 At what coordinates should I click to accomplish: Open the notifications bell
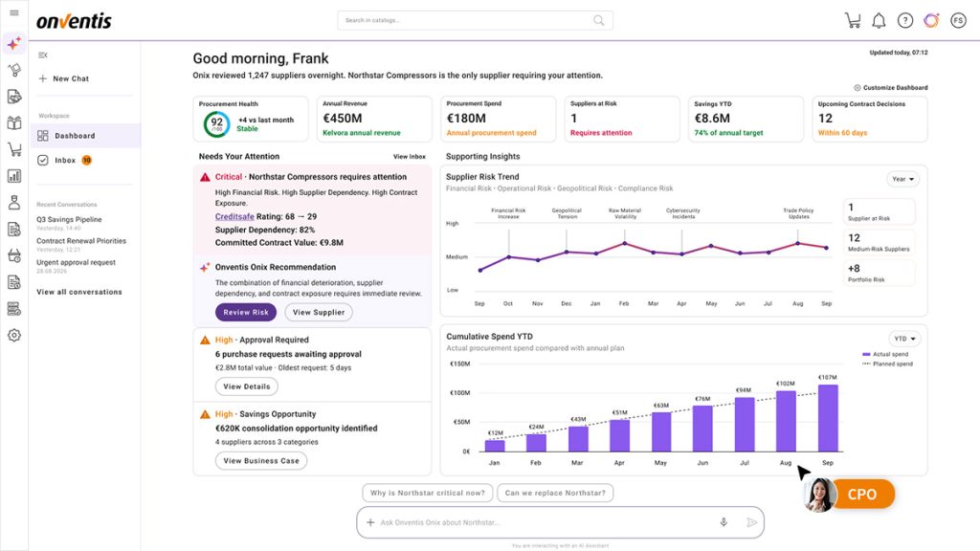[879, 21]
